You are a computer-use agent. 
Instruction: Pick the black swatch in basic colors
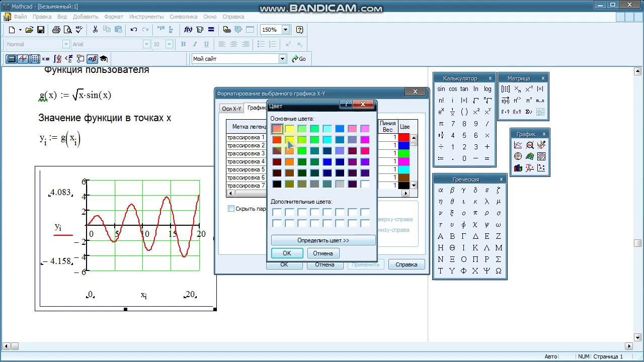coord(277,184)
